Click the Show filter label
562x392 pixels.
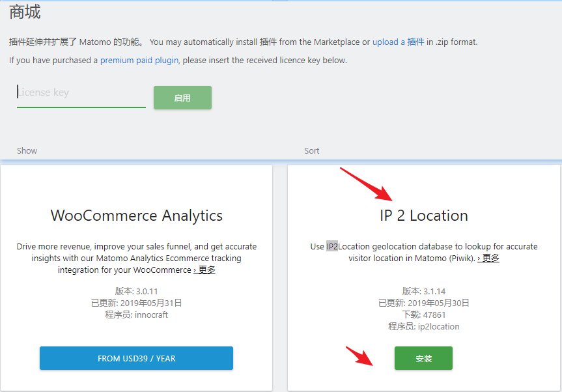pyautogui.click(x=27, y=151)
